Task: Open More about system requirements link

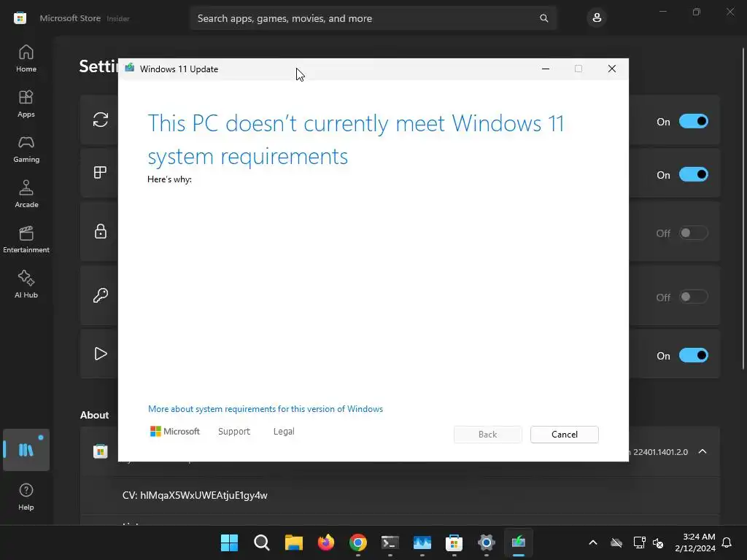Action: (x=266, y=409)
